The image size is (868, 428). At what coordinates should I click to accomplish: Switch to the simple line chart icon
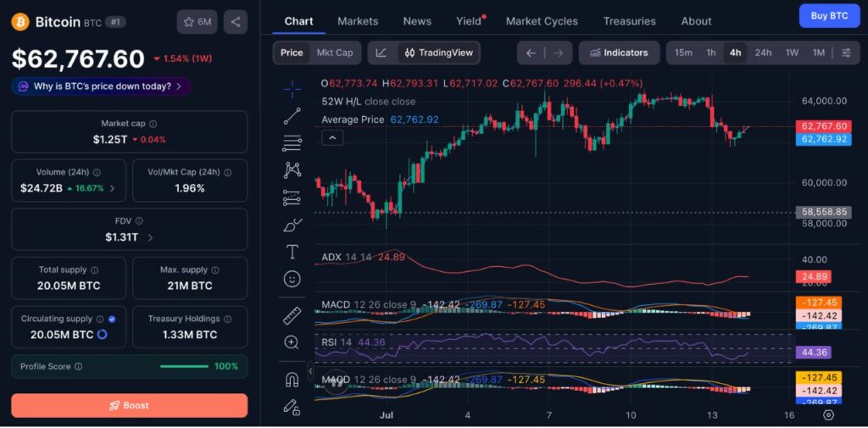point(381,53)
